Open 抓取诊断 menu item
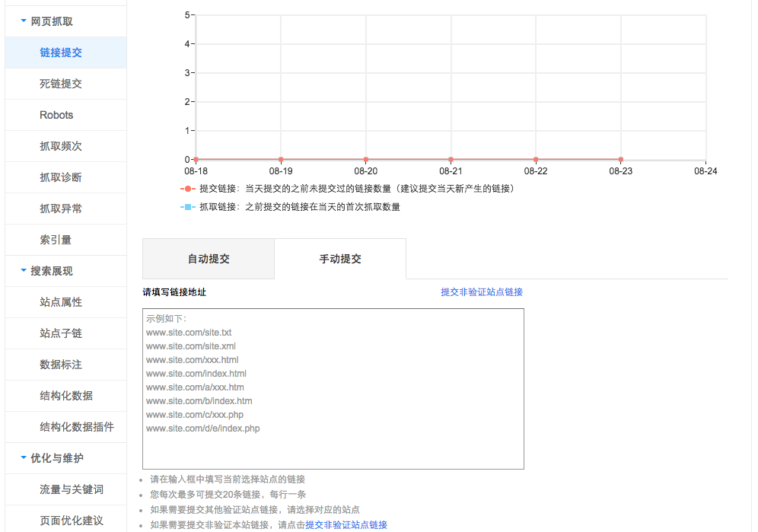The width and height of the screenshot is (758, 532). pyautogui.click(x=61, y=177)
